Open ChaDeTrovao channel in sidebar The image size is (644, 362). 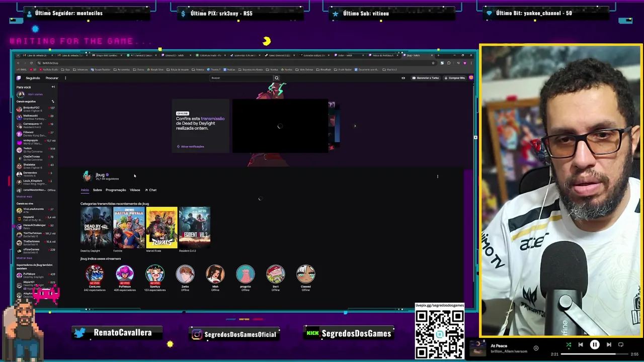[35, 158]
